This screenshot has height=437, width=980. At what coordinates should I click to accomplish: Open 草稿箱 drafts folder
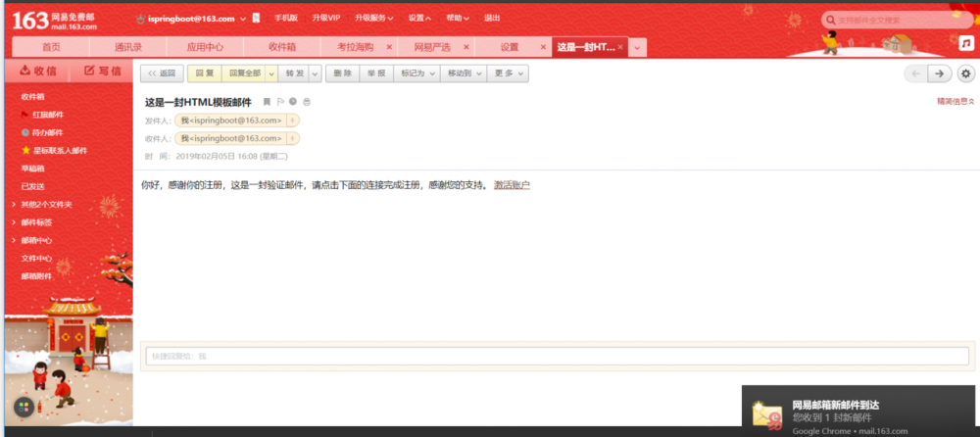[x=32, y=169]
